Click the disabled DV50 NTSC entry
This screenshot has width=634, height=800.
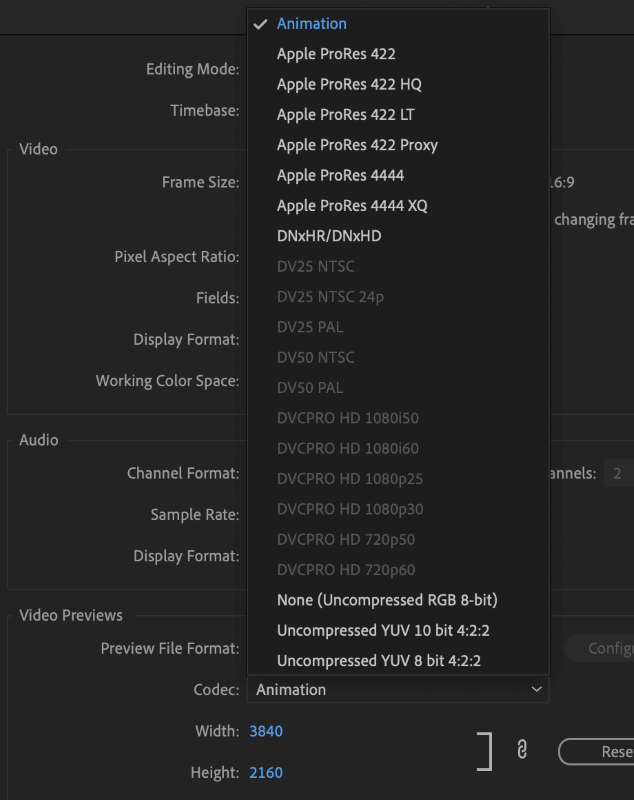pos(398,357)
